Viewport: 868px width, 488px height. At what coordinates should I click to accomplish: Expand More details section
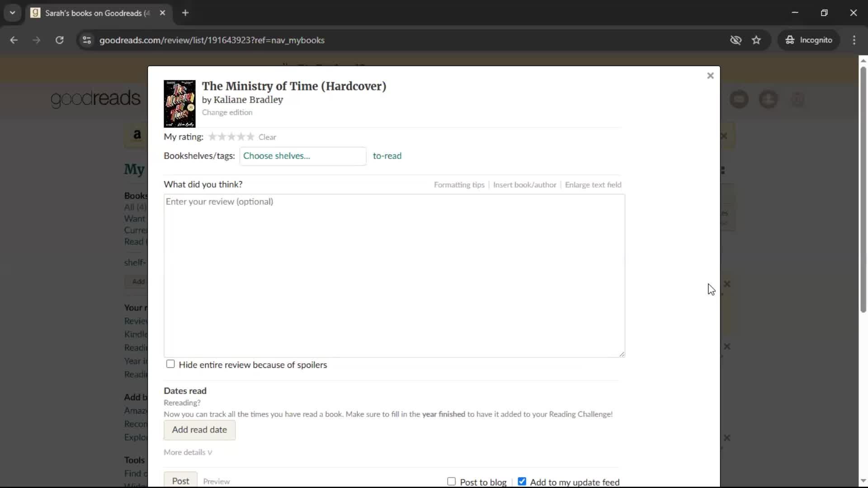188,452
